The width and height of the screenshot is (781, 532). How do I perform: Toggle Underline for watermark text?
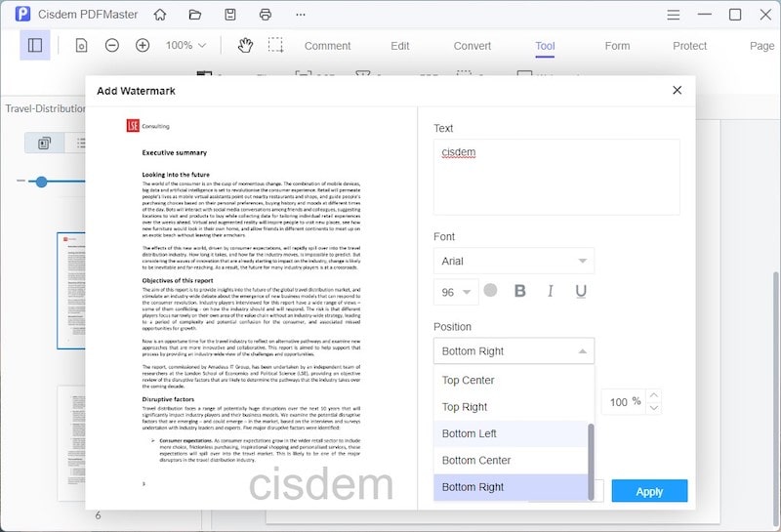581,292
